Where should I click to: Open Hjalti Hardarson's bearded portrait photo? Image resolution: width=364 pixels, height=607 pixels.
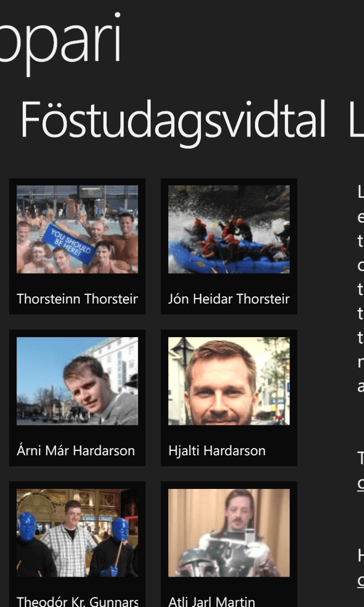pos(229,381)
